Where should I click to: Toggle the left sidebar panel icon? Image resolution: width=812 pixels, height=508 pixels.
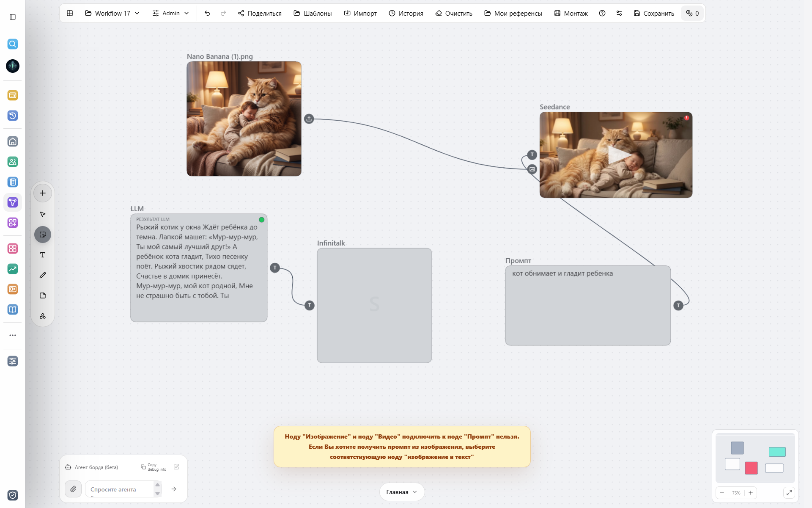point(13,17)
